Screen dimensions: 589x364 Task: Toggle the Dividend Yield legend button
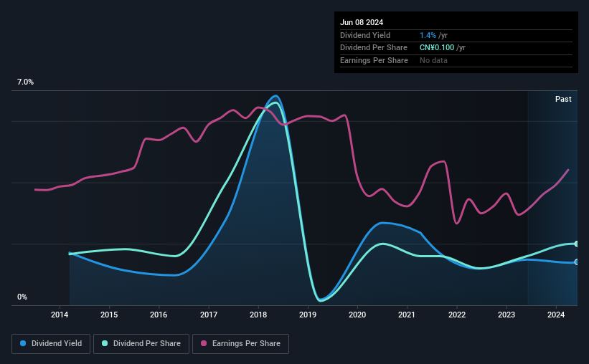51,344
